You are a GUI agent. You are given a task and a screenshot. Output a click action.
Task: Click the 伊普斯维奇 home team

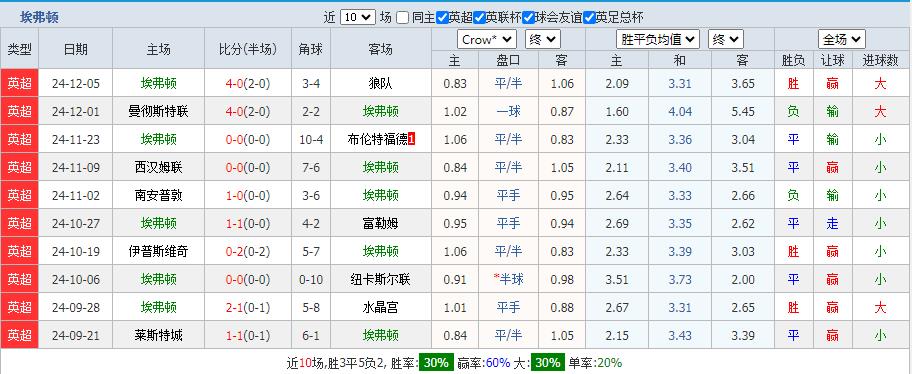pyautogui.click(x=158, y=251)
